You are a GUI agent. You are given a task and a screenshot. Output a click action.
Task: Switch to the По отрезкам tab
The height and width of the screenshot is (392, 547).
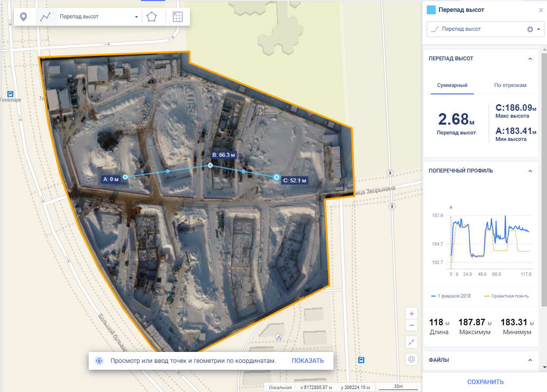509,86
